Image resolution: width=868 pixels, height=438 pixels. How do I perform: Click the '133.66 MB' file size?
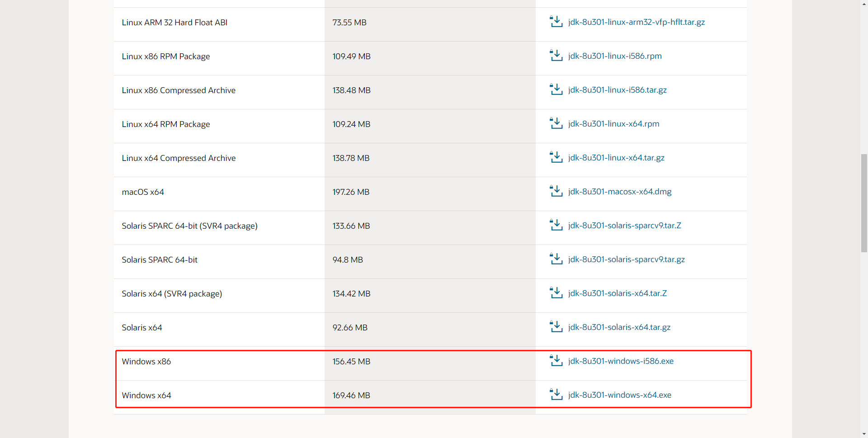coord(351,226)
